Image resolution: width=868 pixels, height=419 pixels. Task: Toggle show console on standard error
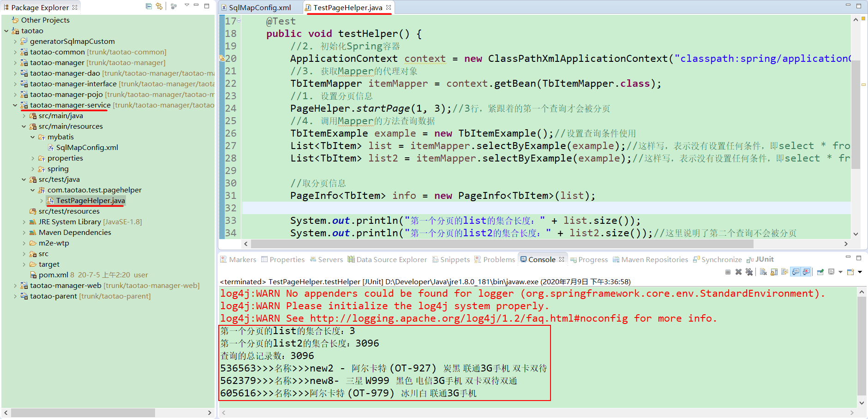click(x=806, y=272)
